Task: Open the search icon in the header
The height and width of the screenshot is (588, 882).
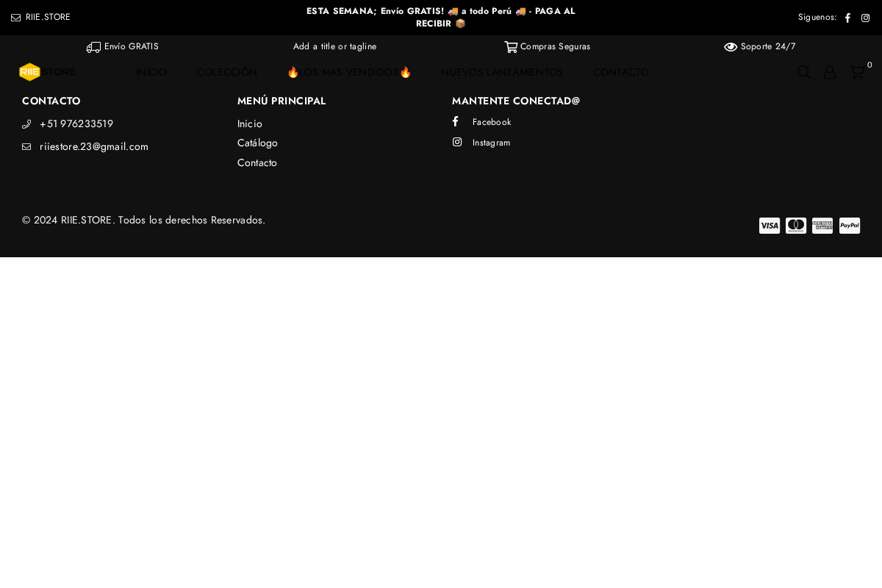Action: [804, 72]
